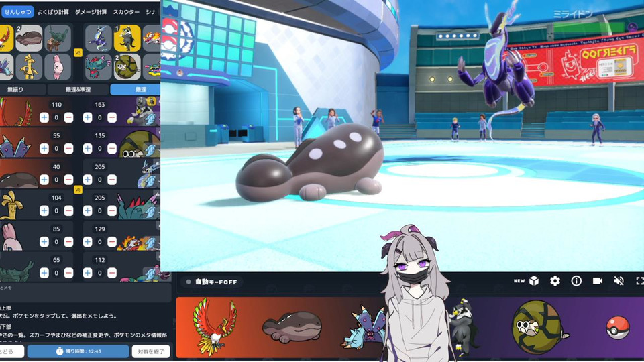This screenshot has width=644, height=362.
Task: Click the green HP bar under ミライドン
Action: [x=590, y=27]
